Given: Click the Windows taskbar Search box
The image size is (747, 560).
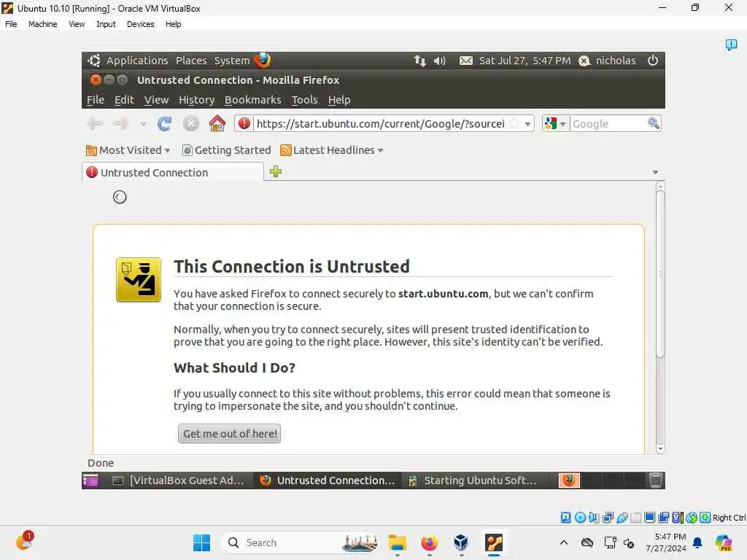Looking at the screenshot, I should (299, 542).
